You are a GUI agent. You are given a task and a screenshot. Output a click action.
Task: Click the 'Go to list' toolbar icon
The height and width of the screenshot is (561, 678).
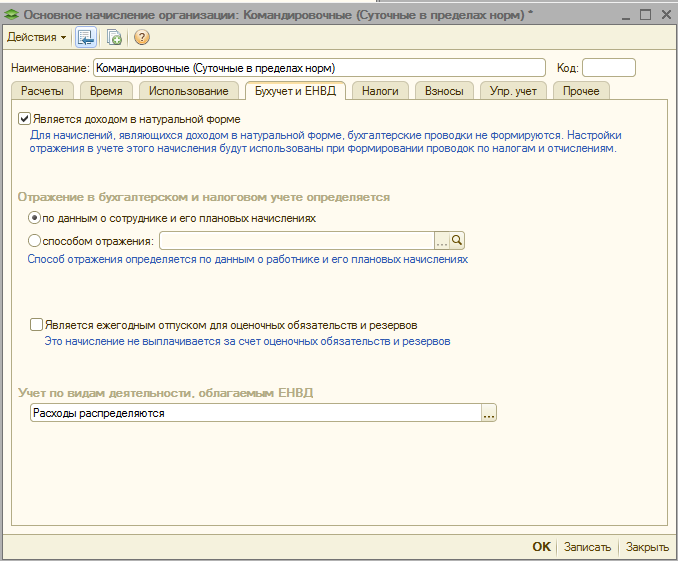(86, 37)
